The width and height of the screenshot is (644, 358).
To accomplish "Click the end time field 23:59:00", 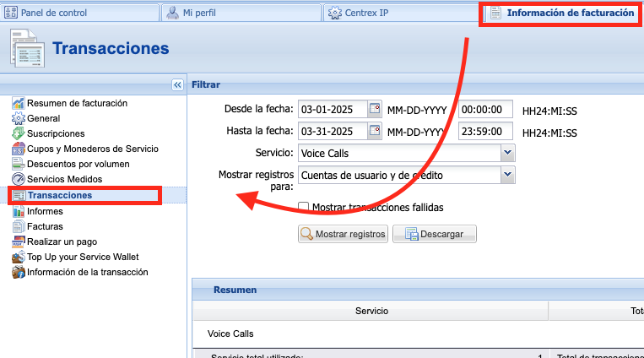I will click(x=485, y=131).
